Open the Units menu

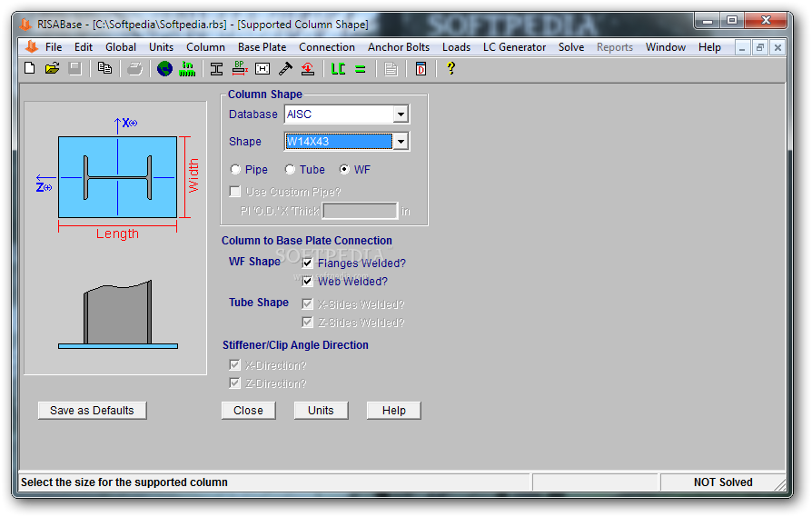161,47
